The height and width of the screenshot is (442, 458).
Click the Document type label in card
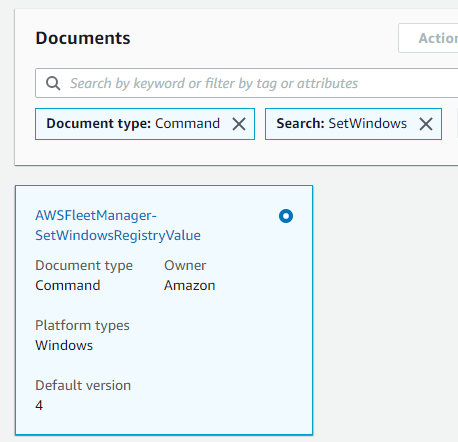click(84, 266)
